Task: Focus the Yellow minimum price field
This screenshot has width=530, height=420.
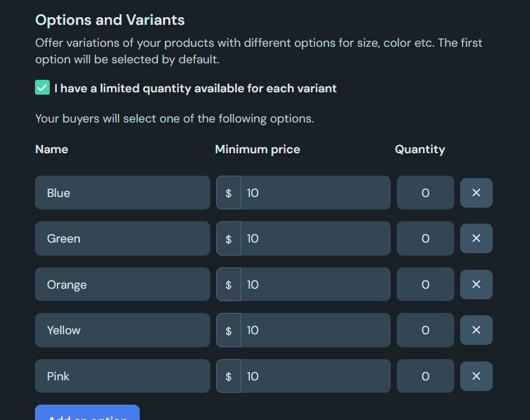Action: point(315,330)
